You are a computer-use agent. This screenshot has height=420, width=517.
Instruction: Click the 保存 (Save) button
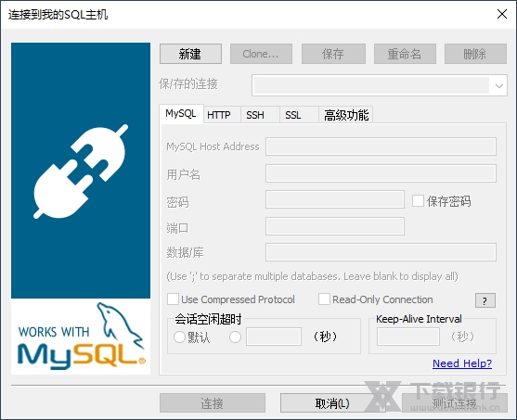point(333,54)
